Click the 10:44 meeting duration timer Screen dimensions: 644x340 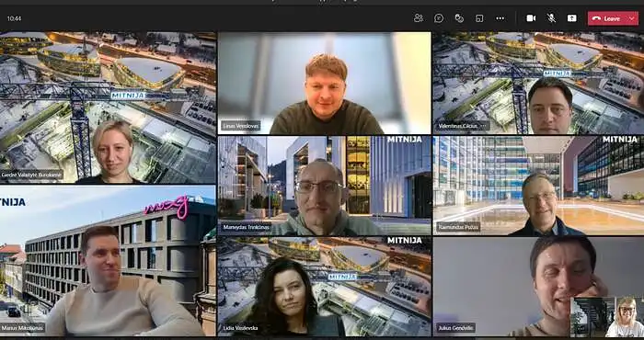[x=14, y=18]
